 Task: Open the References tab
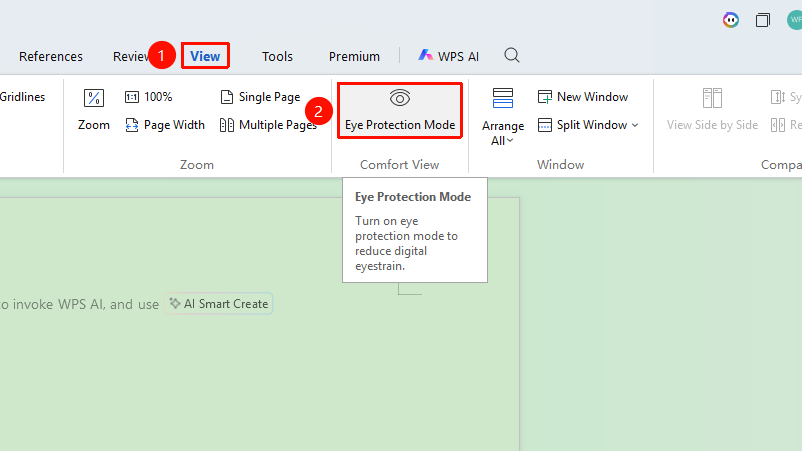(51, 56)
